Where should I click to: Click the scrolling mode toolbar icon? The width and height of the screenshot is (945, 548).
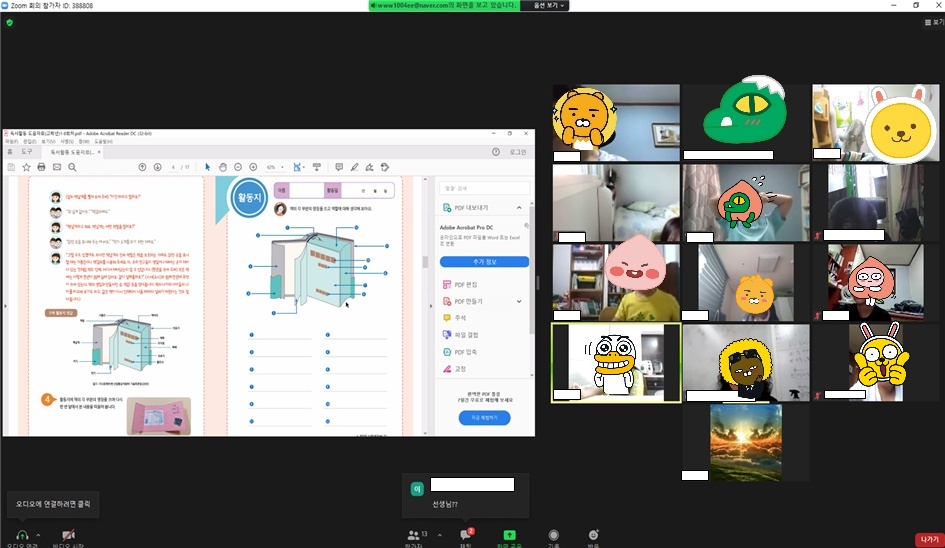pos(316,167)
